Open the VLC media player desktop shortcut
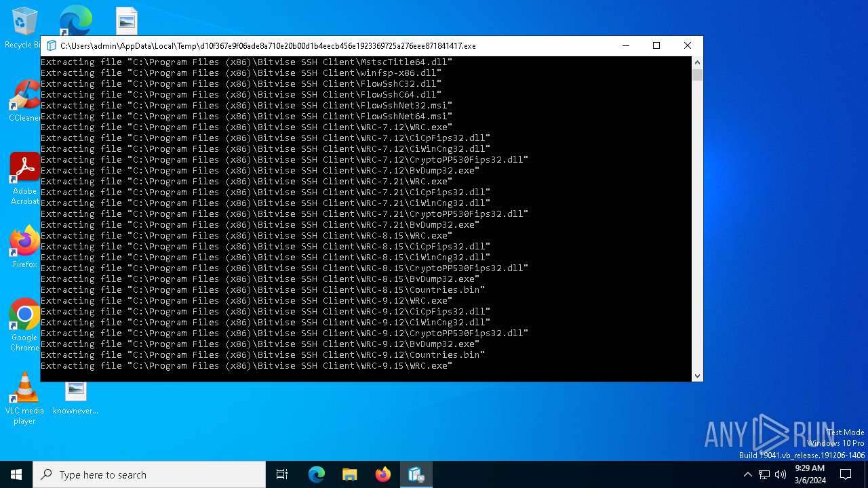Viewport: 868px width, 488px height. tap(24, 399)
